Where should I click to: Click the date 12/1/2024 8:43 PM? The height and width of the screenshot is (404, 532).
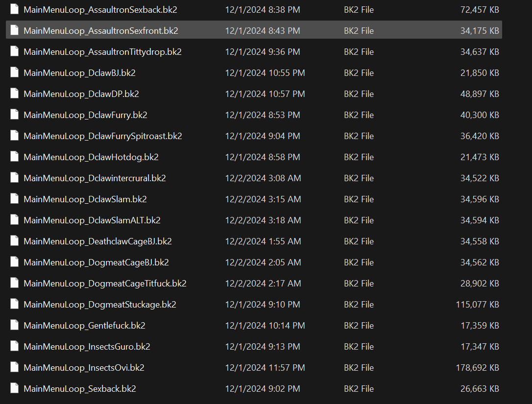tap(263, 31)
